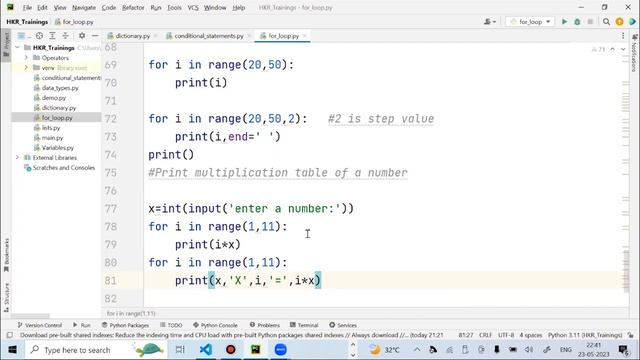Go to next highlighted warning arrow
This screenshot has height=360, width=640.
click(x=623, y=49)
